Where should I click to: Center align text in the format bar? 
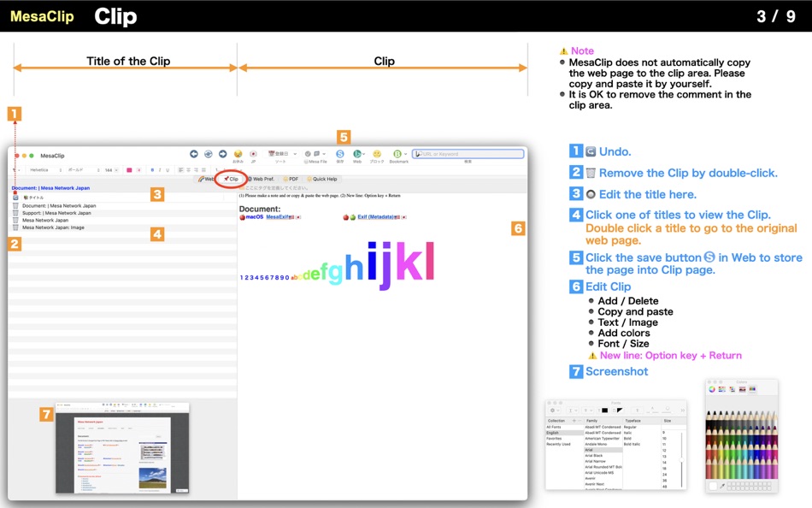tap(189, 170)
